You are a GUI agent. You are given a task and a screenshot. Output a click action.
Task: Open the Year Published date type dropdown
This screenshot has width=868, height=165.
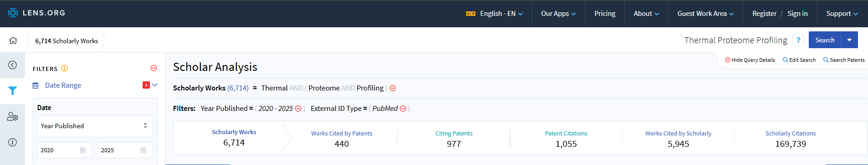click(95, 126)
